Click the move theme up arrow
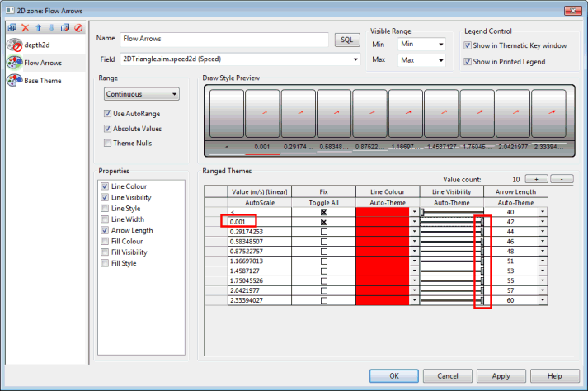 (38, 27)
